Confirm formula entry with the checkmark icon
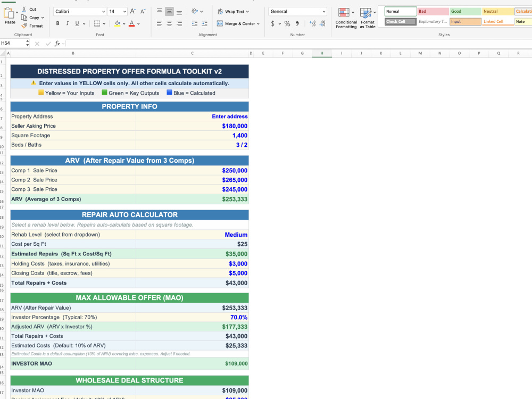The image size is (532, 399). [x=48, y=44]
